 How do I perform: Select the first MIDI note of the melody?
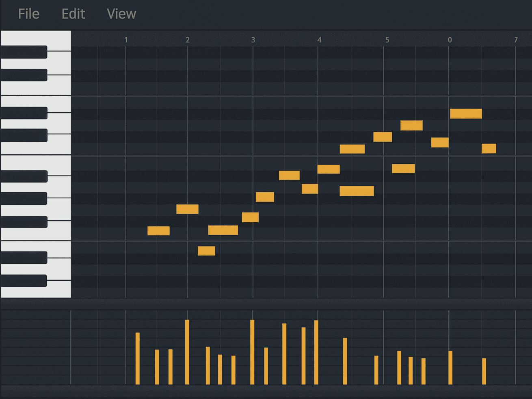(x=158, y=230)
